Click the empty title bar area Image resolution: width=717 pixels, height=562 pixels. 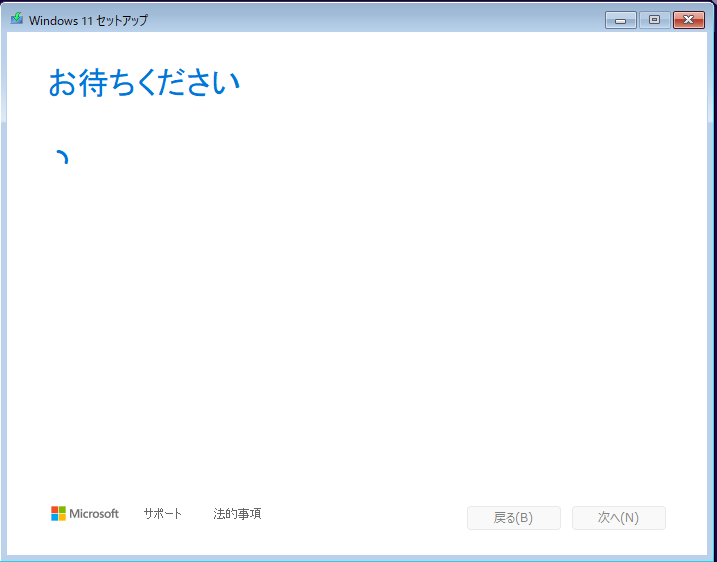pyautogui.click(x=380, y=19)
